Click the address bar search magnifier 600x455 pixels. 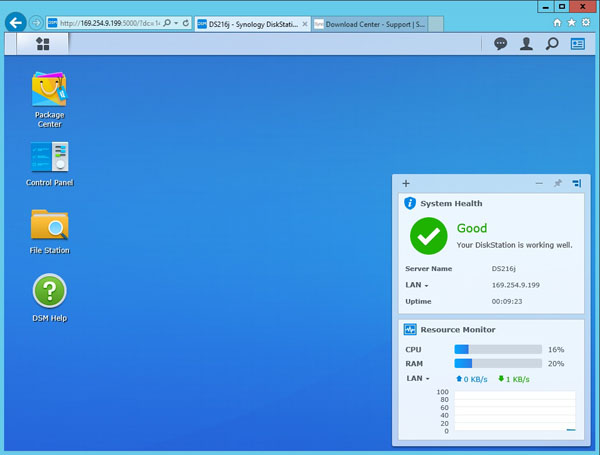coord(167,23)
